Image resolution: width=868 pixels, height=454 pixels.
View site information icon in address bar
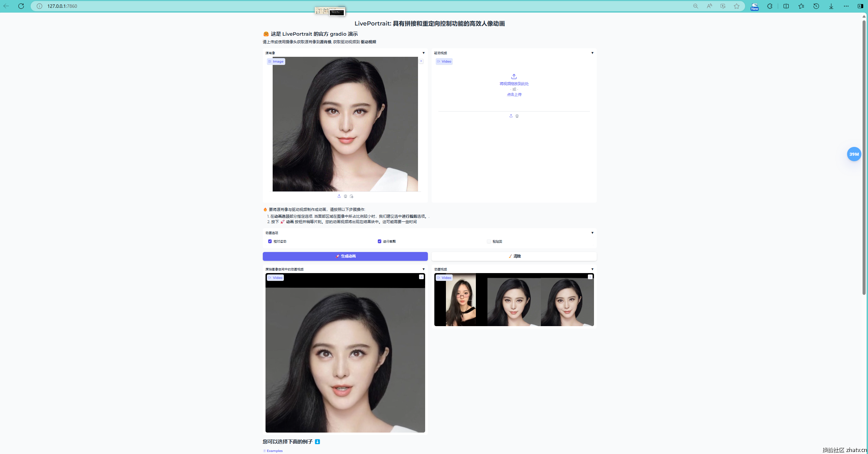point(39,6)
